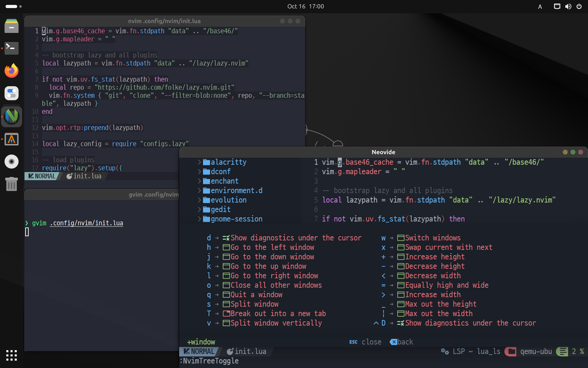Image resolution: width=588 pixels, height=368 pixels.
Task: Expand the gnome-session folder chevron
Action: [199, 219]
